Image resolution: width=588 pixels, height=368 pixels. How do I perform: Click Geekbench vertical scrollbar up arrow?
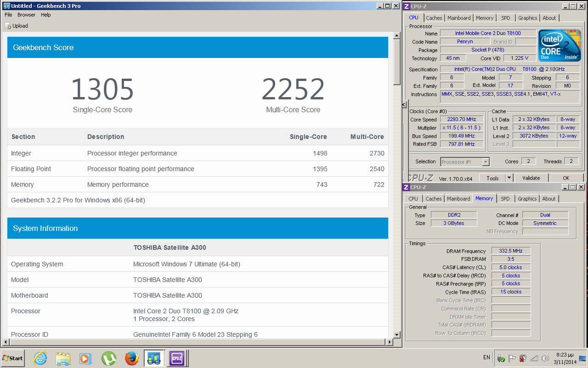tap(397, 35)
